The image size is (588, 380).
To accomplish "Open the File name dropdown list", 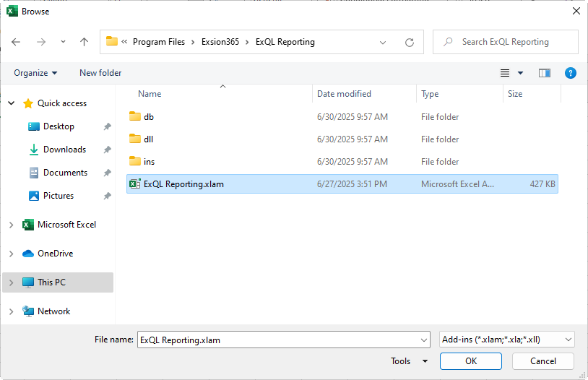I will (424, 340).
